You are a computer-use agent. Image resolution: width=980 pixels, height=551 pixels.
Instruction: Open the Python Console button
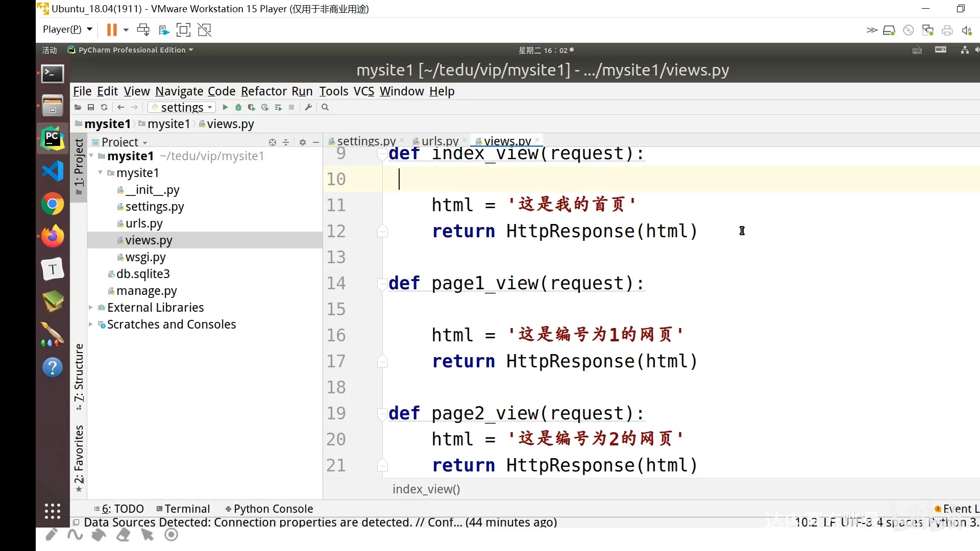(269, 509)
